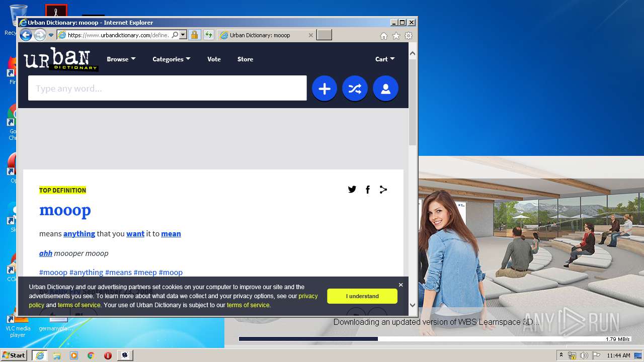Click the random word shuffle button
The height and width of the screenshot is (362, 644).
coord(355,89)
